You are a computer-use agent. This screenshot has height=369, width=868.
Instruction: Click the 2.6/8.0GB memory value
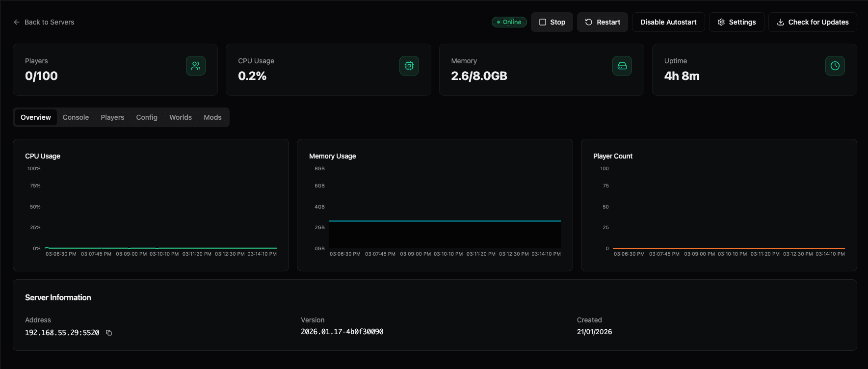point(479,76)
